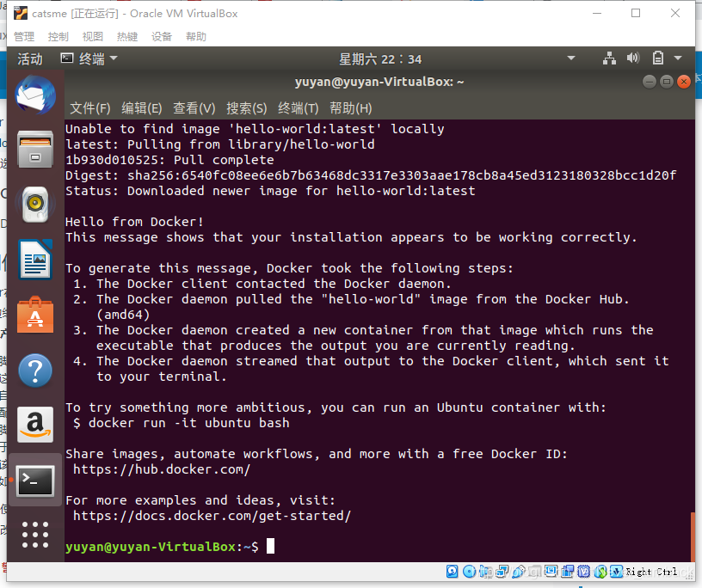Viewport: 702px width, 588px height.
Task: Maximize the yuyan terminal window
Action: [x=667, y=82]
